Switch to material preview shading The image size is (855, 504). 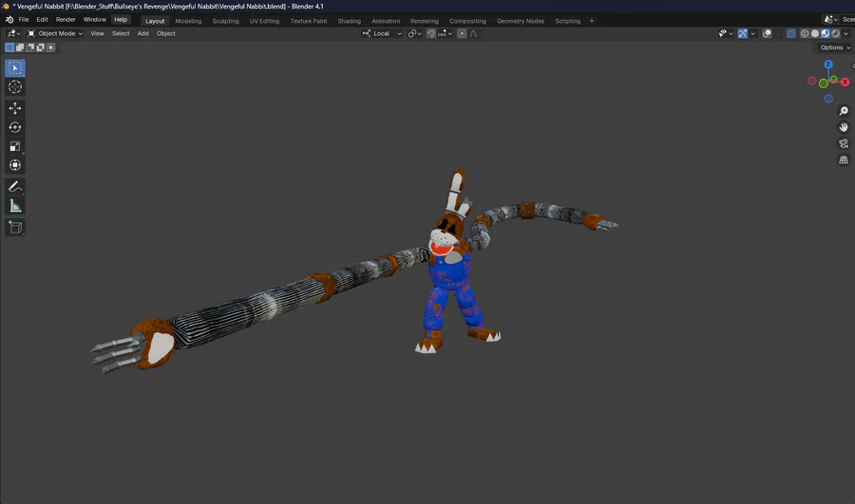click(825, 33)
